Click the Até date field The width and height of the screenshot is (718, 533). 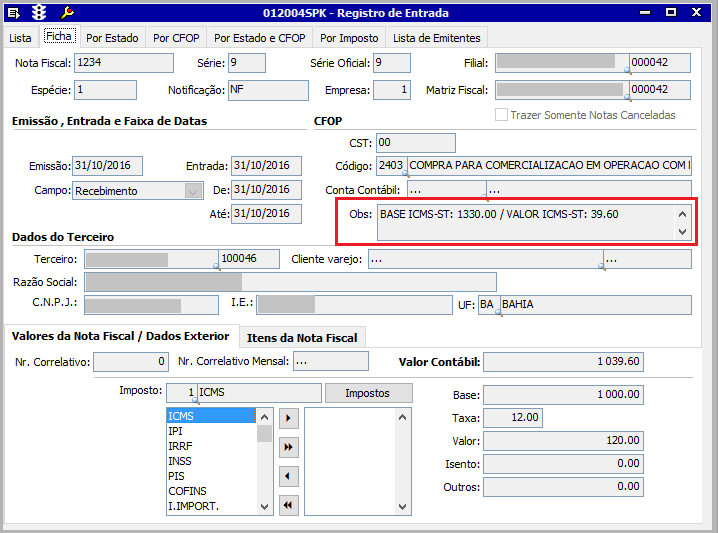[266, 214]
